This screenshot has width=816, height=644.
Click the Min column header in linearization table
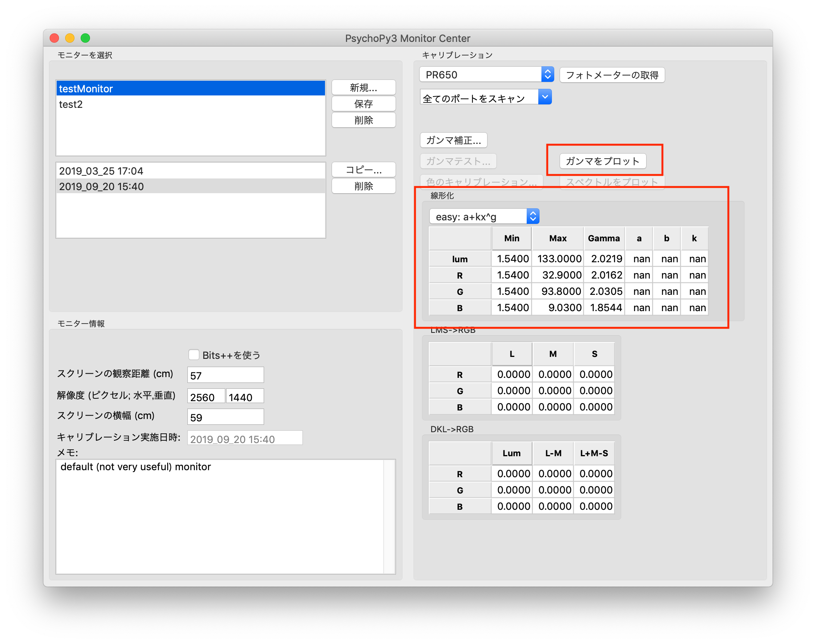(x=512, y=238)
